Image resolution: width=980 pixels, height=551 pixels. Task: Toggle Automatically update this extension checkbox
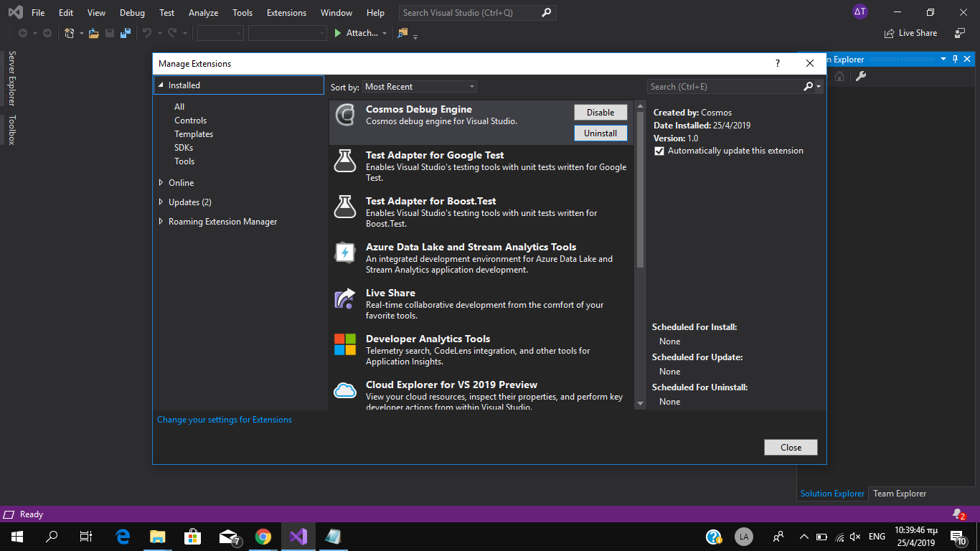point(659,151)
